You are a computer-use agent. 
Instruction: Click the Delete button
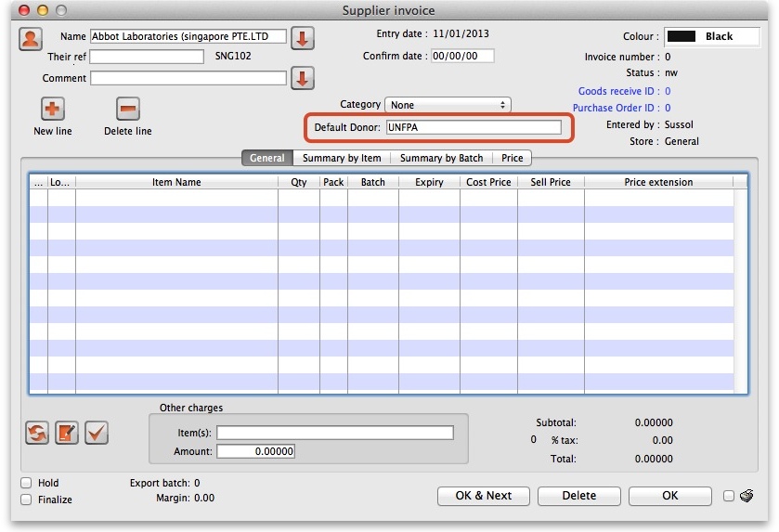tap(578, 496)
